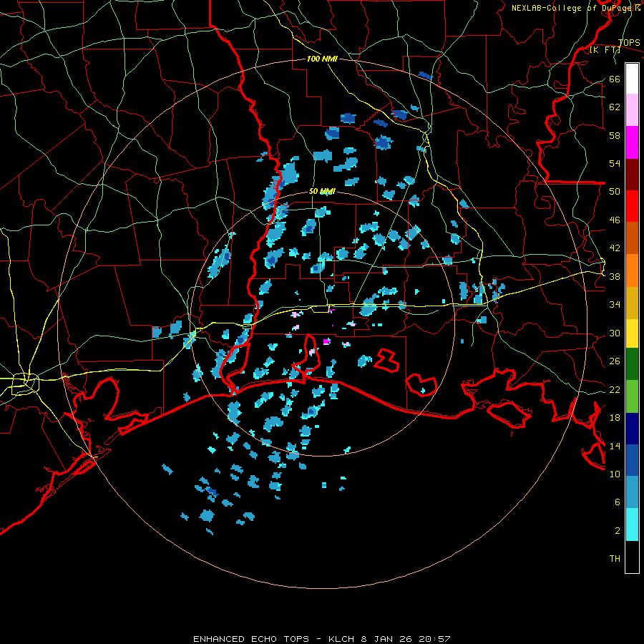Viewport: 644px width, 644px height.
Task: Click the dark red 50-54 legend swatch
Action: (x=632, y=174)
